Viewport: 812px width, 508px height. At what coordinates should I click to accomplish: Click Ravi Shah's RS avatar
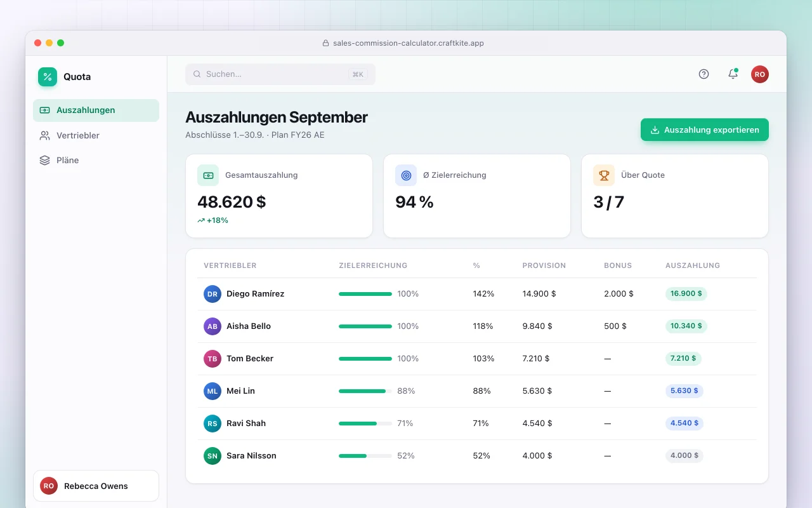[x=213, y=424]
